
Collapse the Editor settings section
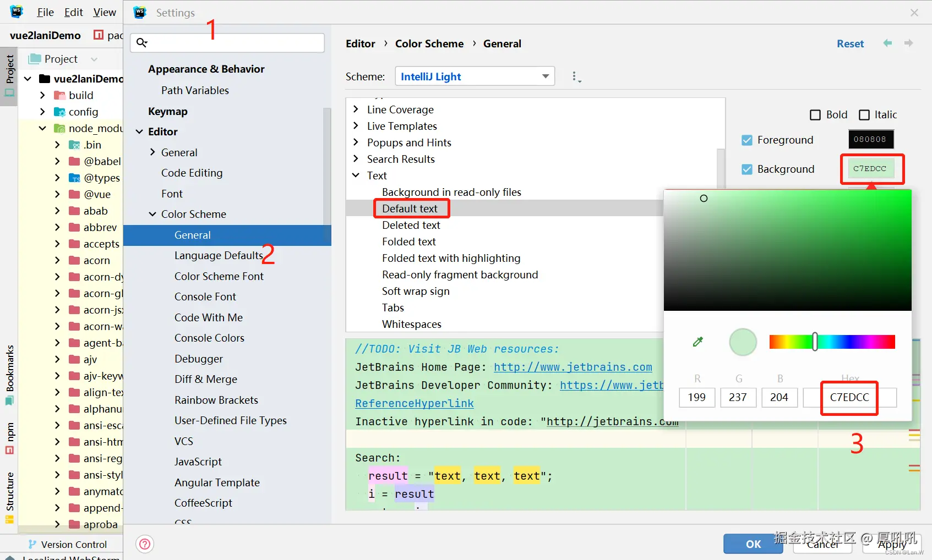pos(139,131)
